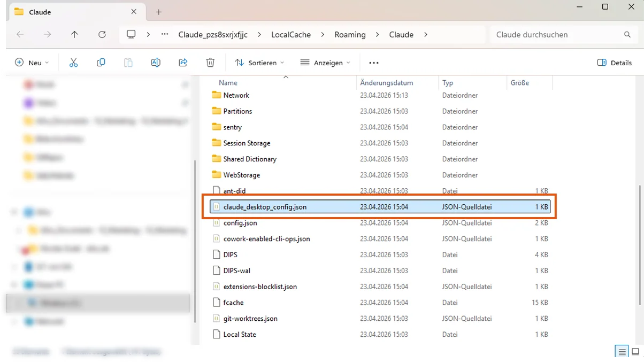Click the Delete trash can icon
This screenshot has height=363, width=644.
[210, 63]
